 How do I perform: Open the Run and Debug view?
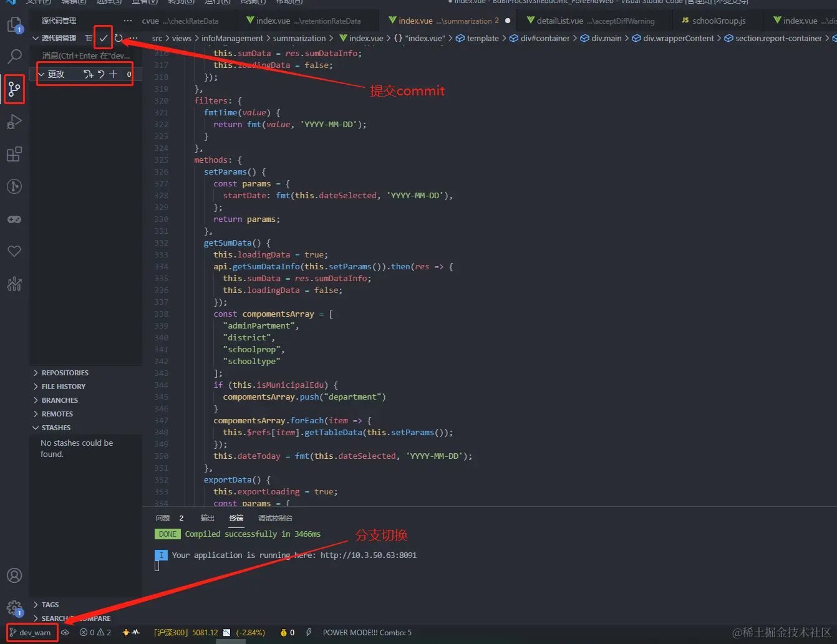[14, 122]
